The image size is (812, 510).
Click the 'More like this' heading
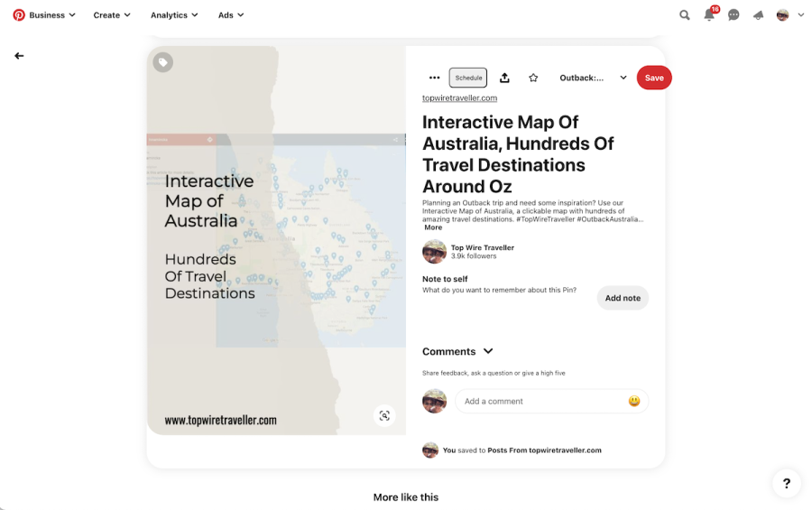click(x=406, y=497)
